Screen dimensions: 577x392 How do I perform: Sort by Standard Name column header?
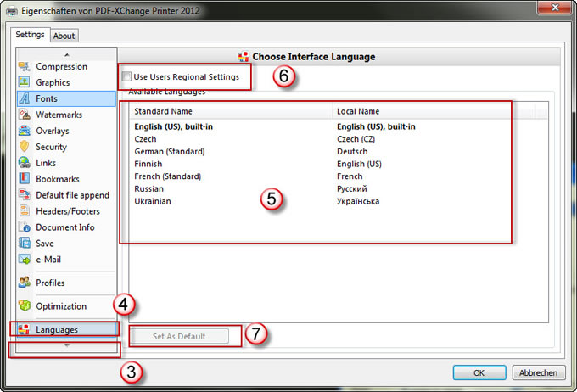coord(231,111)
